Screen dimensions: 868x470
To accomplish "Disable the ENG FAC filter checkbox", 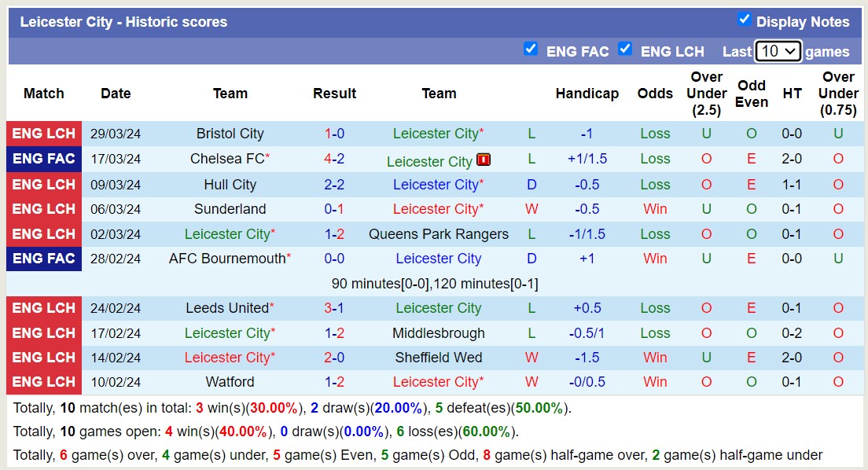I will click(x=531, y=49).
